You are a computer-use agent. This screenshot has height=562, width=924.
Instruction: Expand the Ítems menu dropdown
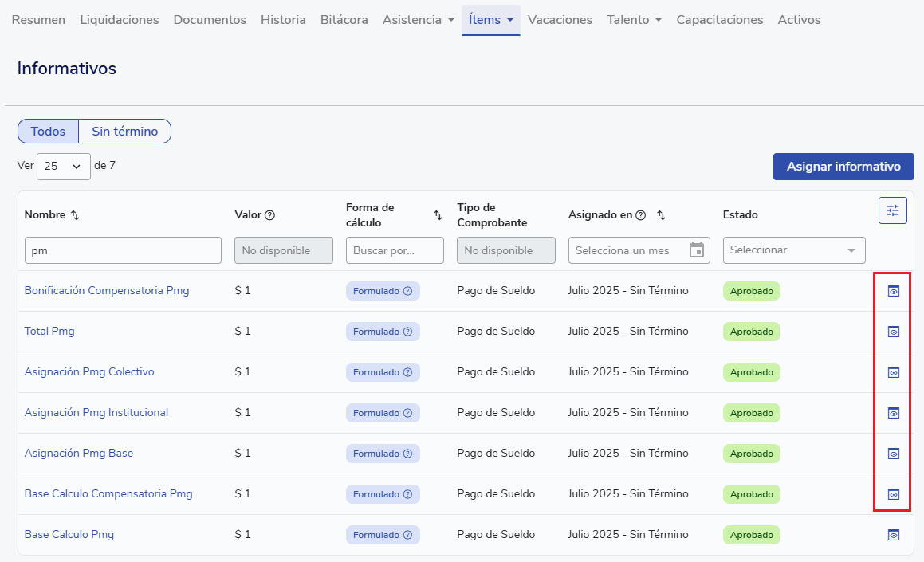coord(490,20)
